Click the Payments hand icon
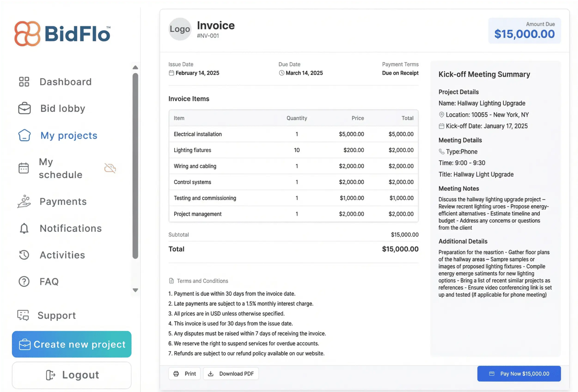 tap(24, 202)
